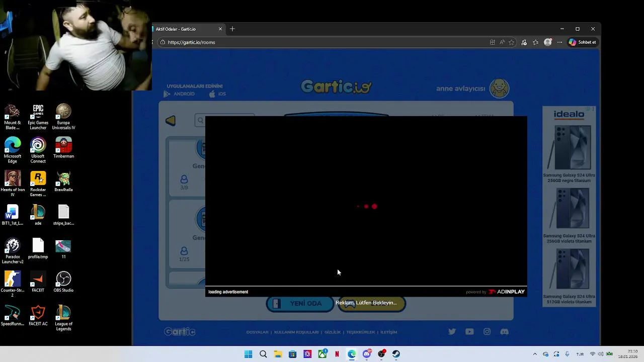Open Edge favorites list icon
The image size is (644, 362).
[536, 42]
